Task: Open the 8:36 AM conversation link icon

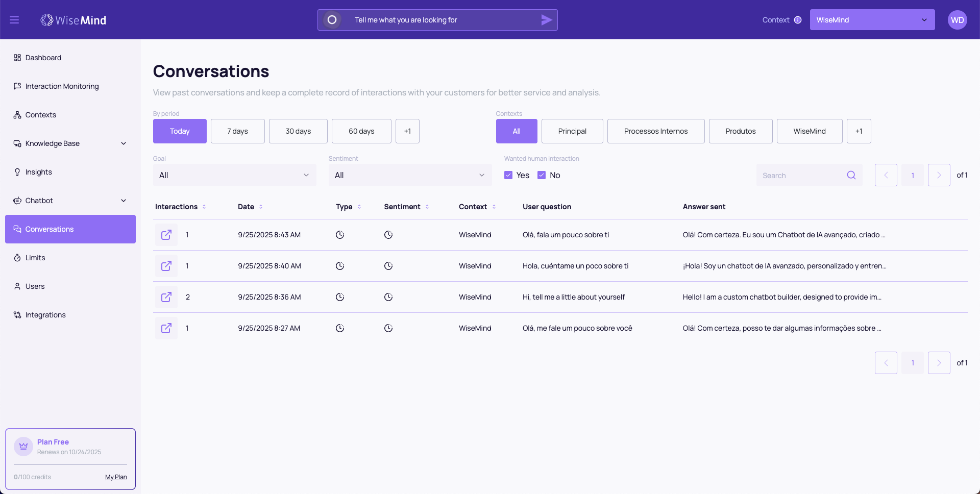Action: [x=166, y=297]
